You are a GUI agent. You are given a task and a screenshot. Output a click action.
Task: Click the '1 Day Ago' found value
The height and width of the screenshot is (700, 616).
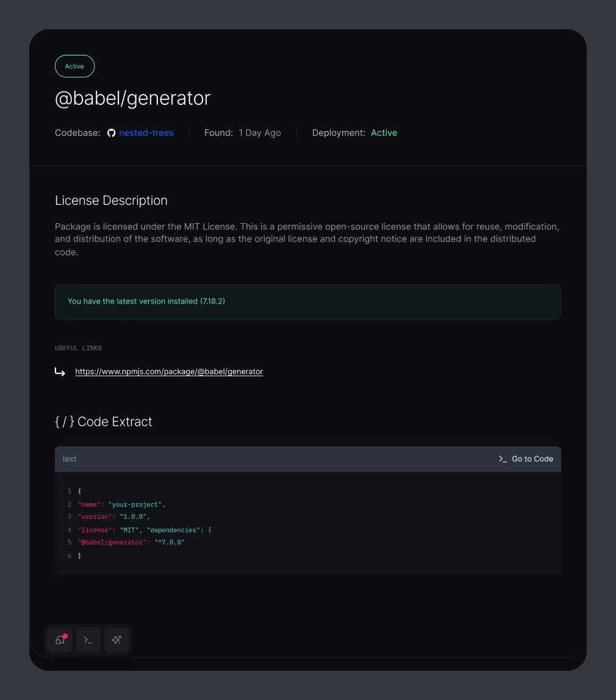tap(260, 132)
